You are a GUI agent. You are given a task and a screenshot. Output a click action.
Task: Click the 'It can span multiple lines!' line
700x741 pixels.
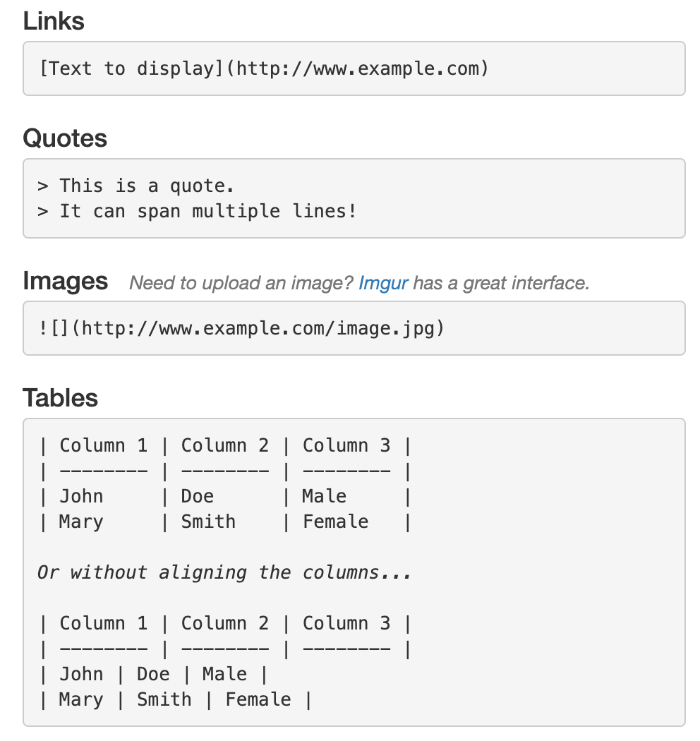pos(197,211)
